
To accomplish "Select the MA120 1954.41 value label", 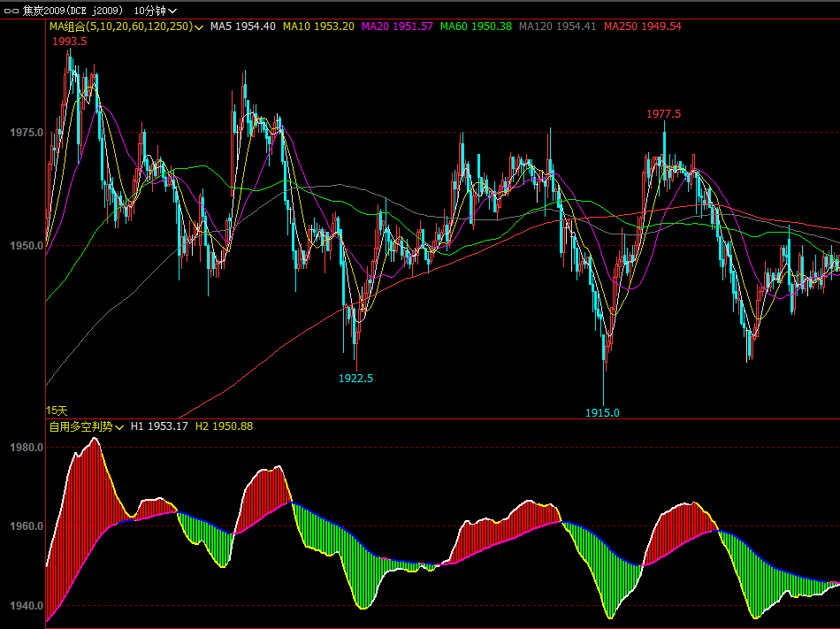I will 557,27.
